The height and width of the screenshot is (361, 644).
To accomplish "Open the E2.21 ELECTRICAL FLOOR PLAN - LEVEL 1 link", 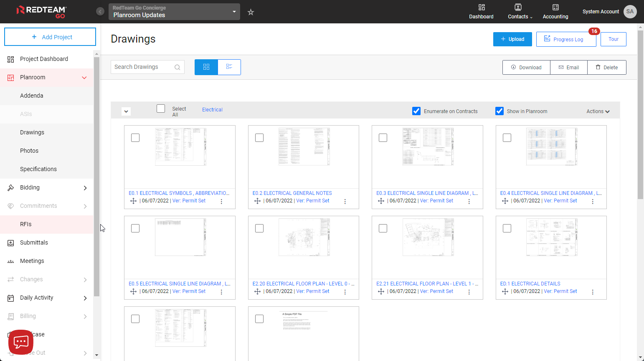I will [x=427, y=283].
